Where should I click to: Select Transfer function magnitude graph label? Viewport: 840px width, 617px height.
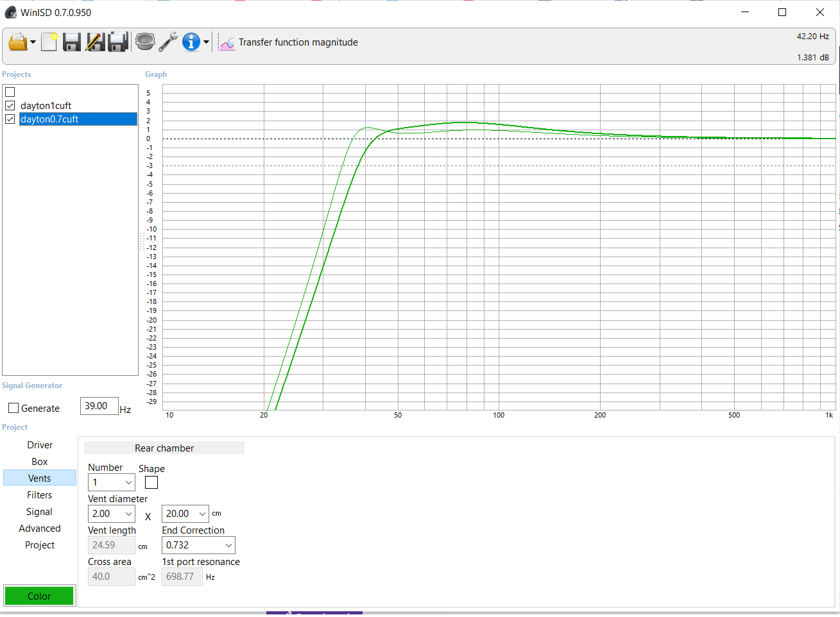(x=298, y=42)
